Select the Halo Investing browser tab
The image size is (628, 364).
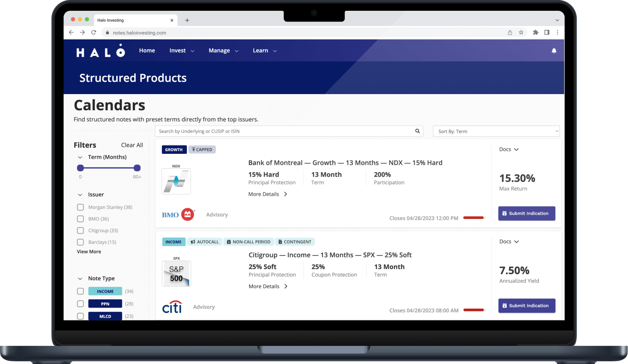[x=135, y=20]
